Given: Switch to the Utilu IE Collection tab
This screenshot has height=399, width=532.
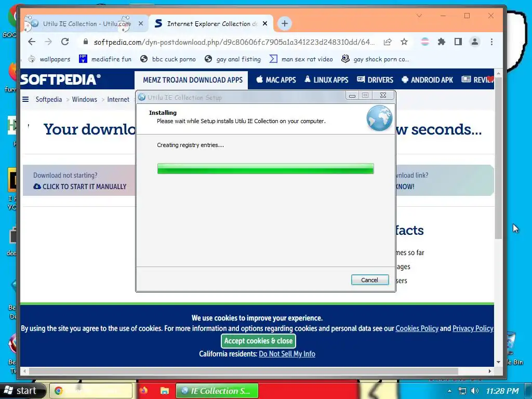Looking at the screenshot, I should pos(86,24).
